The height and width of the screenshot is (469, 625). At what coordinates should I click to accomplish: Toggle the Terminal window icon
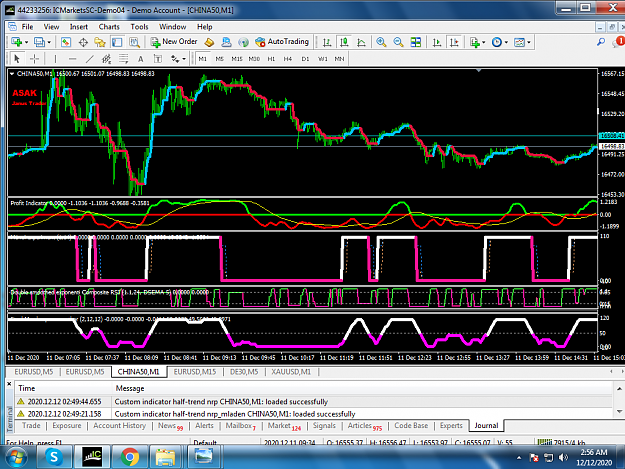pos(117,42)
